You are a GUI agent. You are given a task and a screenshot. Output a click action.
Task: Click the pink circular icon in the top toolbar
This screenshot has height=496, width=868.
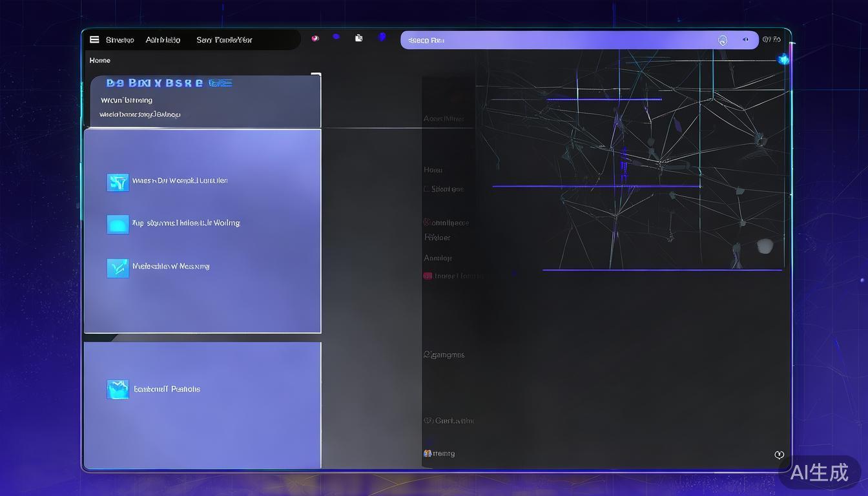(315, 38)
